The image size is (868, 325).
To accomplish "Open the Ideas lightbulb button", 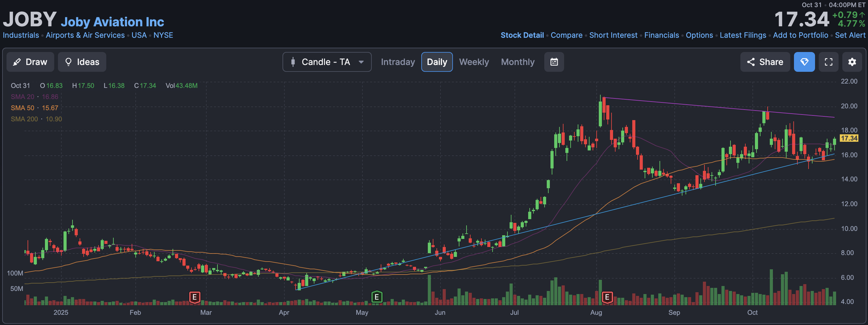I will [82, 62].
